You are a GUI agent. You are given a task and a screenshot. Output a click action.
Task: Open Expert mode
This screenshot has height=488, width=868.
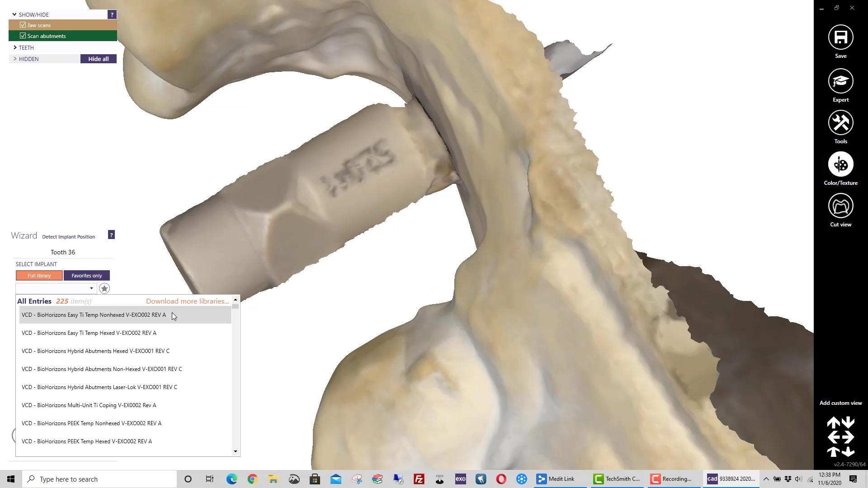tap(840, 81)
